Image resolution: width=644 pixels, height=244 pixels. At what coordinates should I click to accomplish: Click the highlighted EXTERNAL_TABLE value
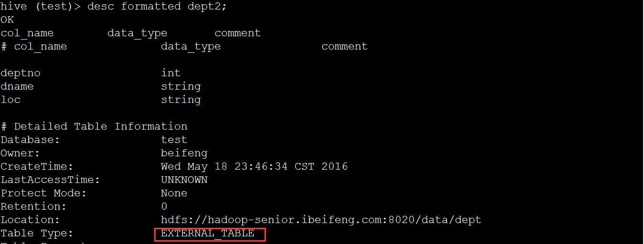208,234
